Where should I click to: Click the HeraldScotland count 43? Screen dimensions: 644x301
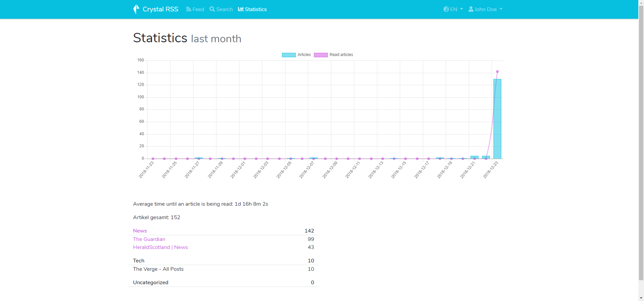311,247
